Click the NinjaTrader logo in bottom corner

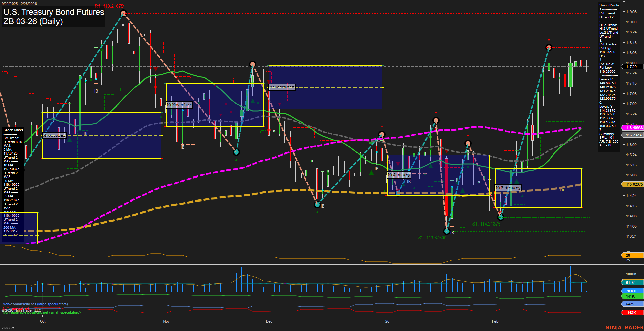tap(624, 327)
